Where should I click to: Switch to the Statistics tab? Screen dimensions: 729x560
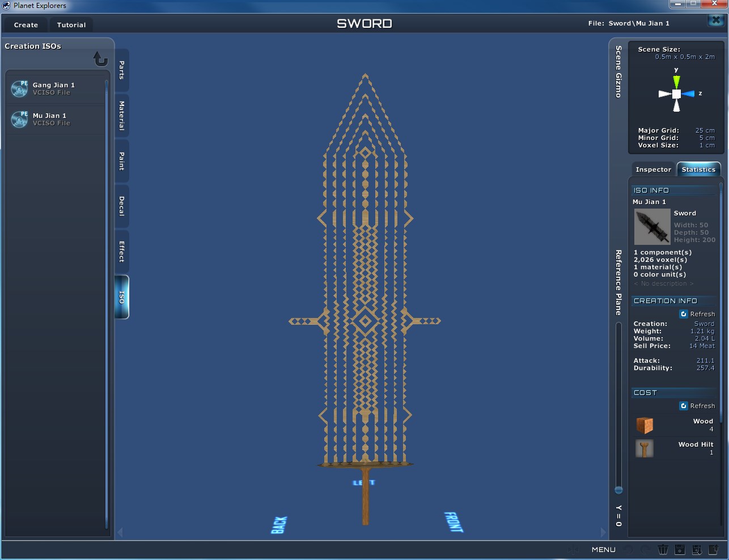pyautogui.click(x=698, y=169)
